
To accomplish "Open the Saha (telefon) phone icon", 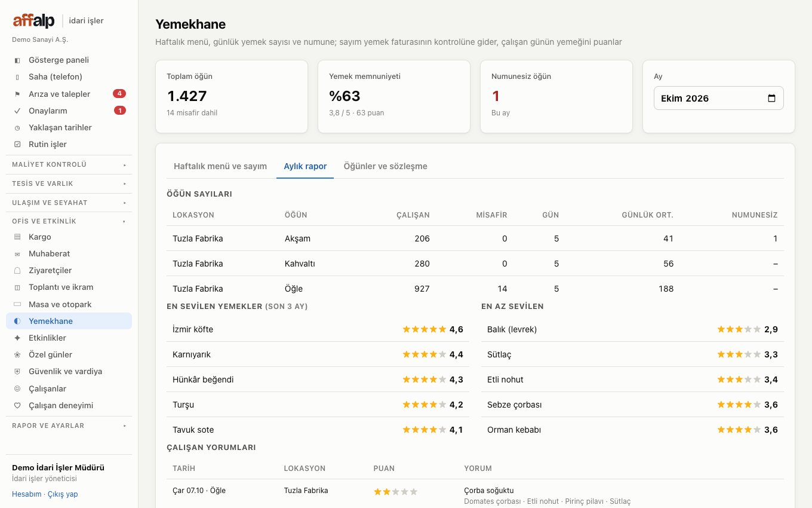I will [17, 76].
